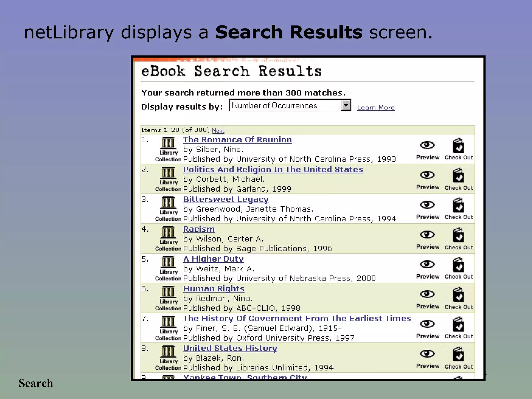Open the Bittersweet Legacy title link
Viewport: 532px width, 399px height.
coord(226,199)
